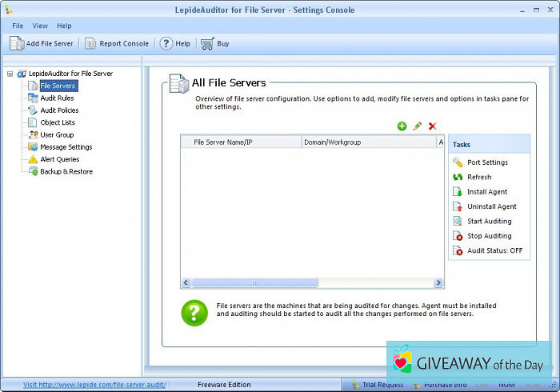Click Install Agent task
Screen dimensions: 560x392
(486, 192)
